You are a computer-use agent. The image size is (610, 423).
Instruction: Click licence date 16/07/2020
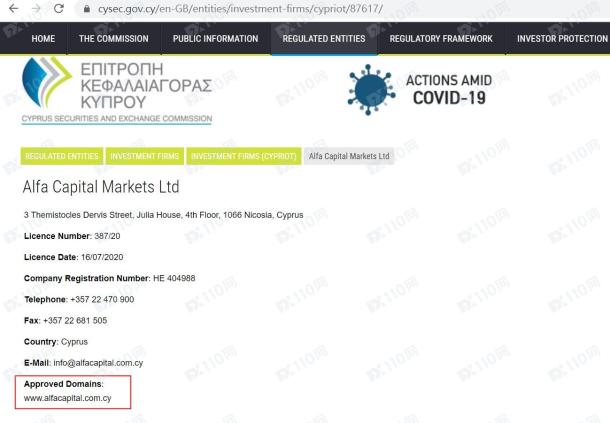point(102,257)
